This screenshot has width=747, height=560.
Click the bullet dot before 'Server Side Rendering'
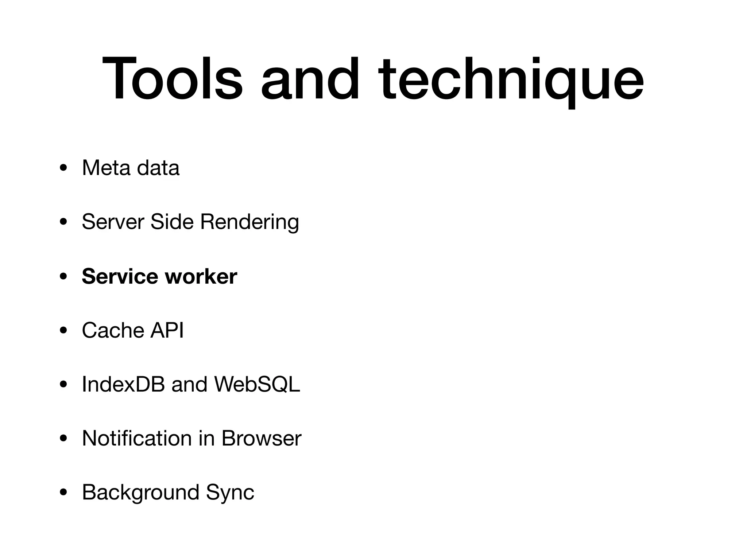click(63, 222)
